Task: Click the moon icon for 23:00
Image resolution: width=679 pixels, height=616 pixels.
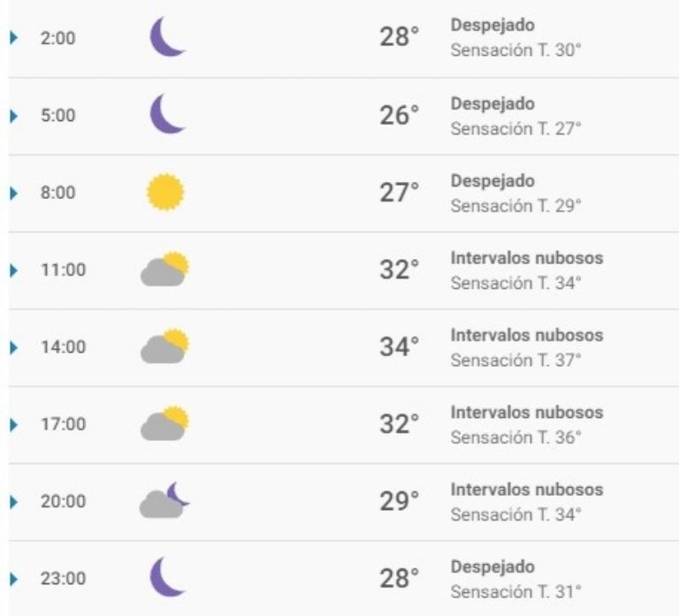Action: (168, 577)
